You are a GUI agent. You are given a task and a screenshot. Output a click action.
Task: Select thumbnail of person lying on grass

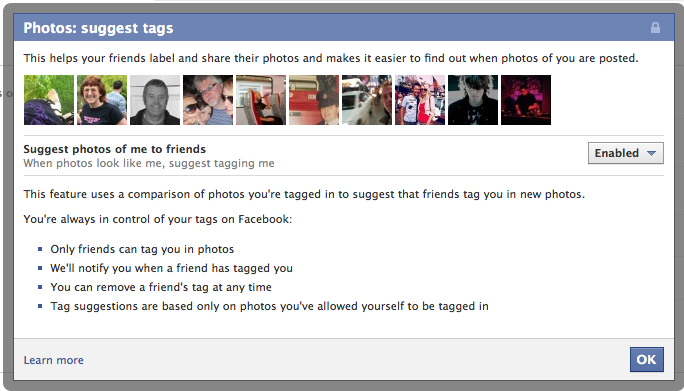click(49, 100)
